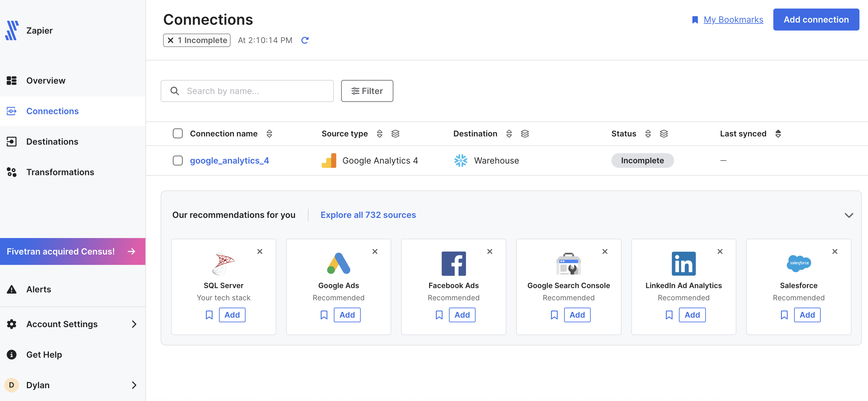Viewport: 868px width, 401px height.
Task: Check the google_analytics_4 row checkbox
Action: pos(177,161)
